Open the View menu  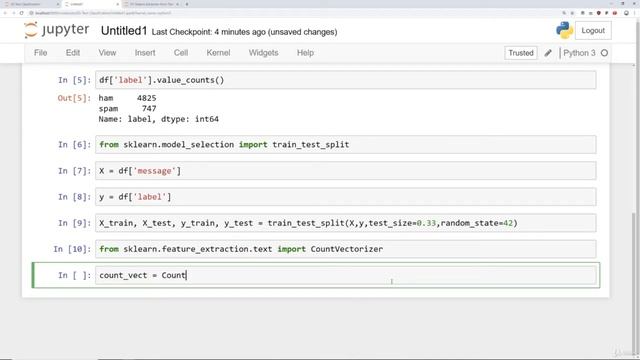[107, 53]
